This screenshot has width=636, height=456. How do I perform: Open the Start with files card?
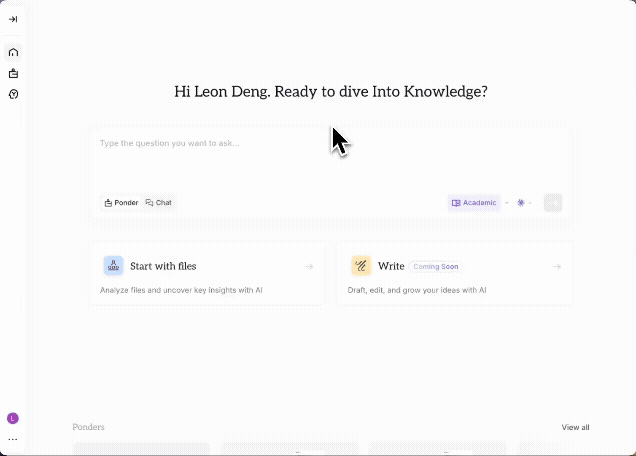tap(207, 275)
